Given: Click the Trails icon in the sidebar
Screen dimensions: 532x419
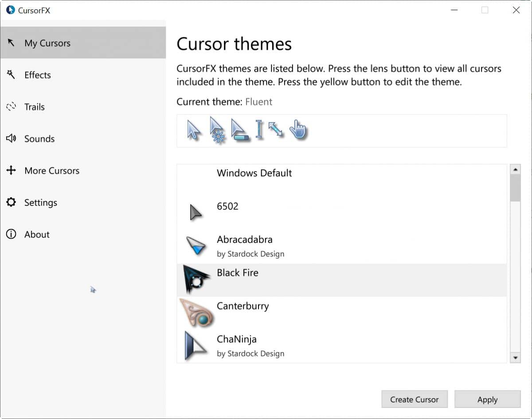Looking at the screenshot, I should 11,107.
